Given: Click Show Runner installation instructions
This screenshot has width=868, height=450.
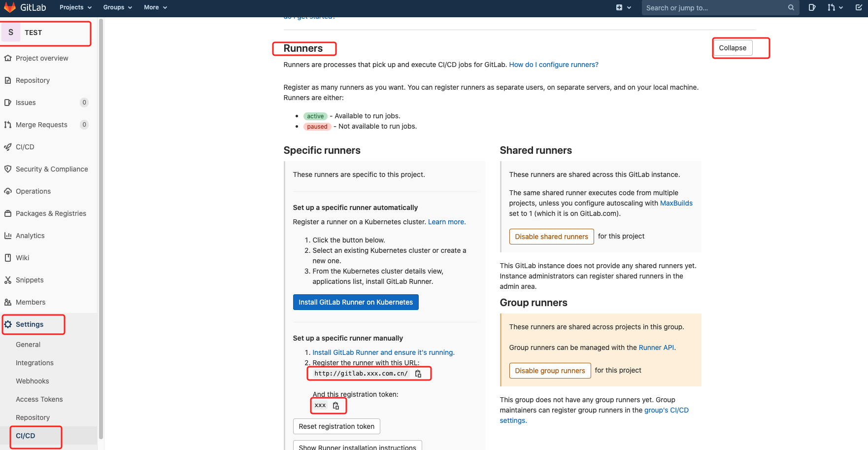Looking at the screenshot, I should (x=357, y=446).
